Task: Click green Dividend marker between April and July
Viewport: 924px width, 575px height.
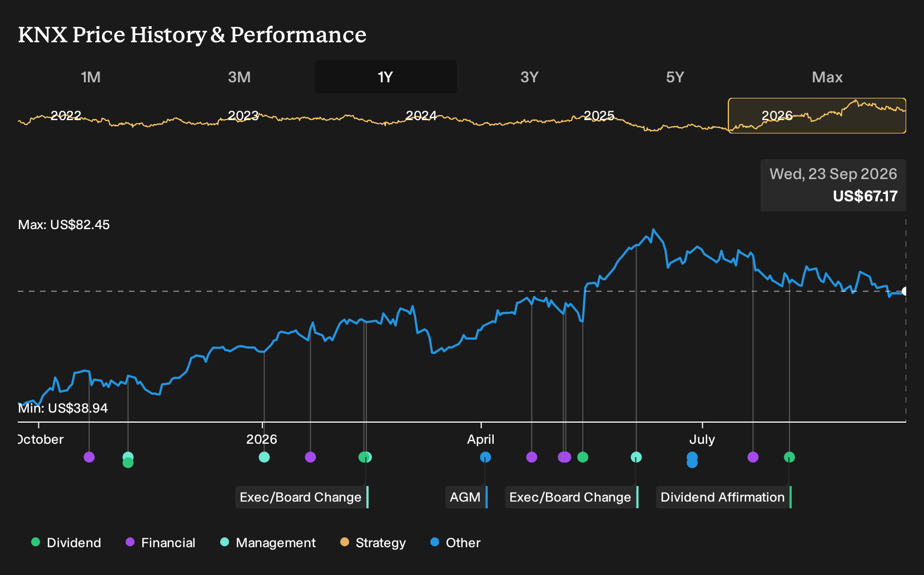Action: [x=583, y=457]
